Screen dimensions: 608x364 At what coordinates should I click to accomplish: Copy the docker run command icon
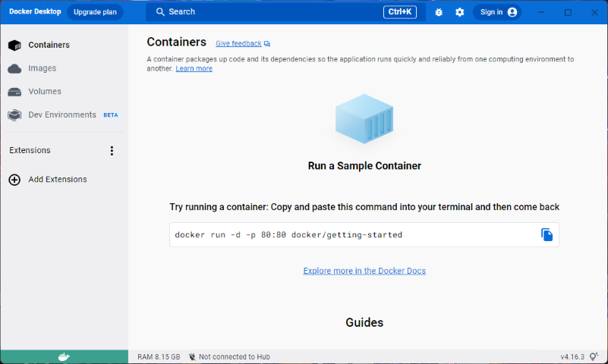coord(547,234)
